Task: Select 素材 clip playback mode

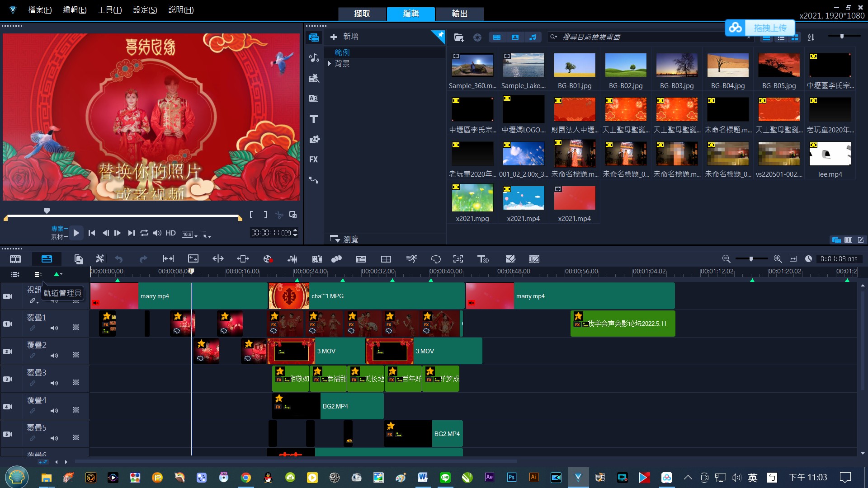Action: [x=59, y=237]
